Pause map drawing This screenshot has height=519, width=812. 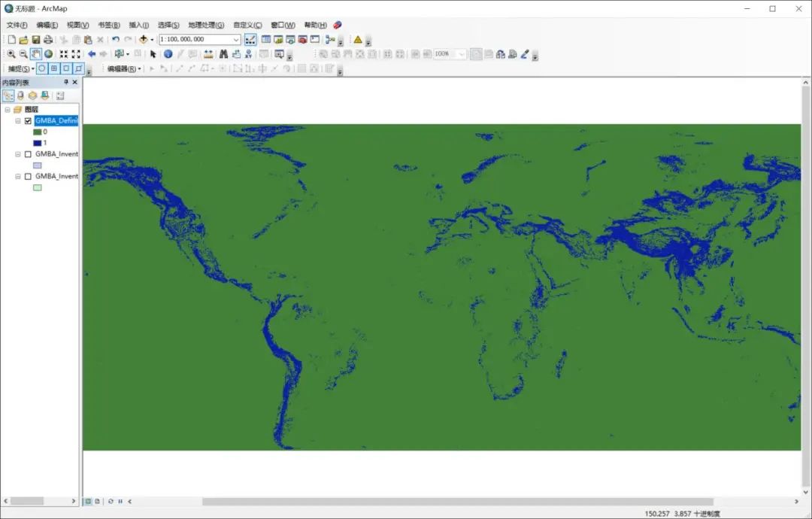click(x=120, y=502)
